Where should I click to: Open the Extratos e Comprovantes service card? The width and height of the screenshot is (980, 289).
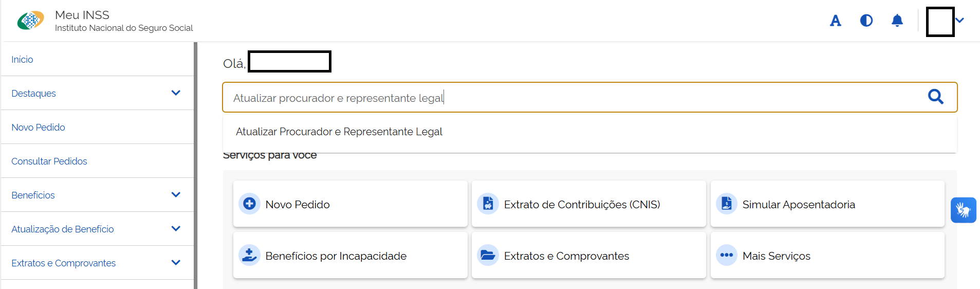coord(588,256)
